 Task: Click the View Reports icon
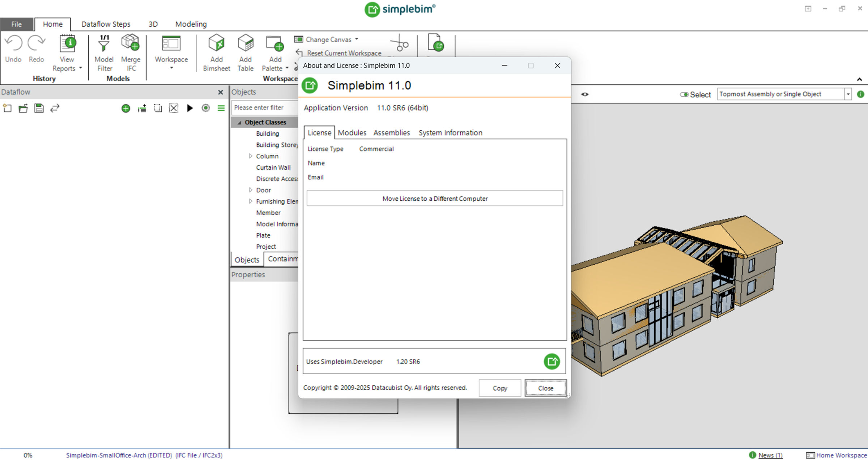point(67,43)
